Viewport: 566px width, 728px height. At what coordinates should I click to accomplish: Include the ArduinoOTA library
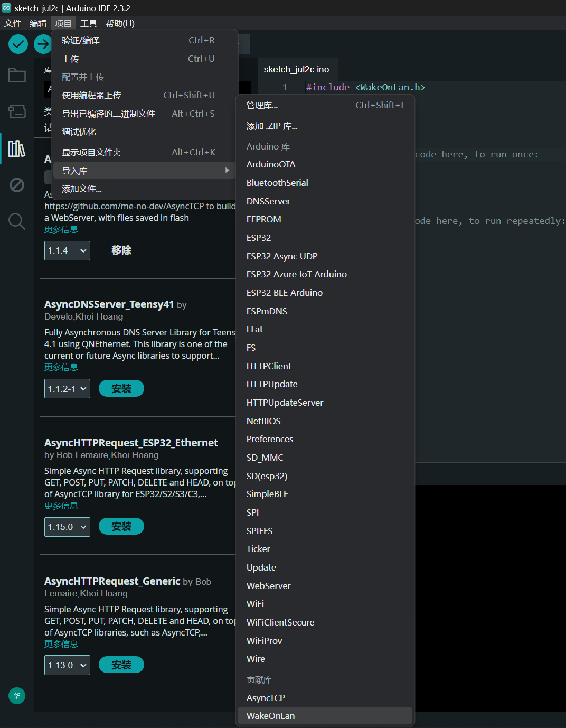point(325,164)
